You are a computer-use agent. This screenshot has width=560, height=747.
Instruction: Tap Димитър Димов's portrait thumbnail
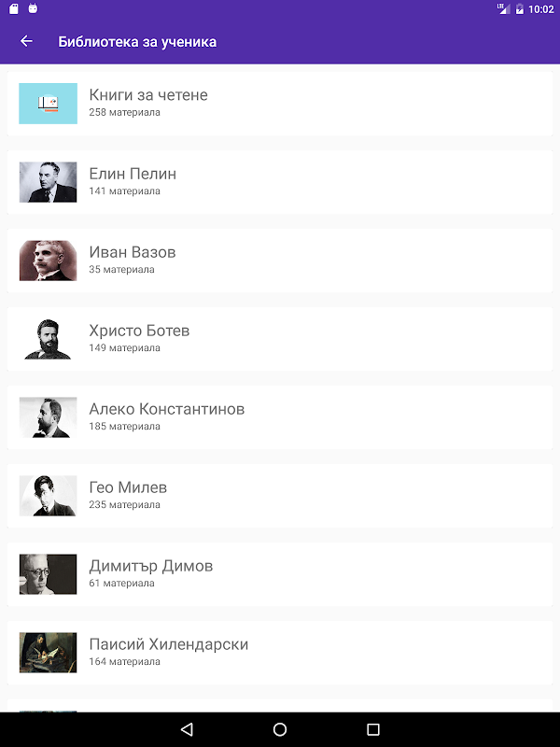pyautogui.click(x=48, y=573)
